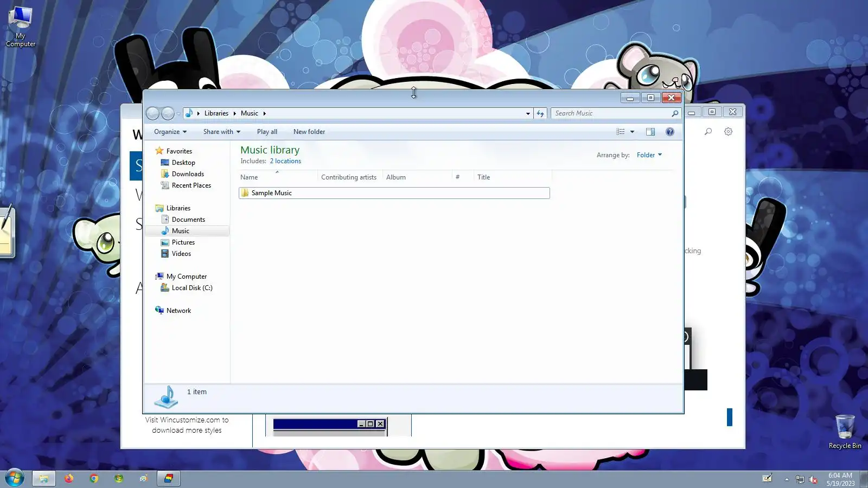The height and width of the screenshot is (488, 868).
Task: Open Pictures library icon
Action: click(165, 242)
